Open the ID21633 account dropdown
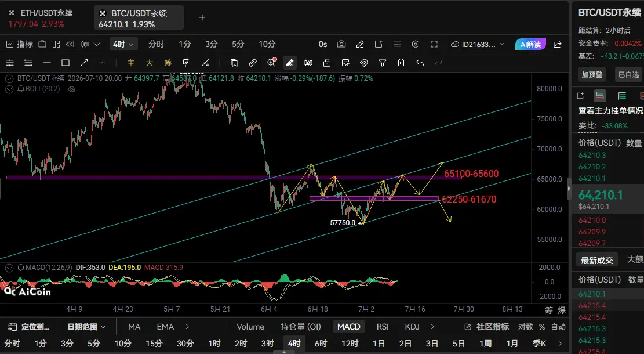The height and width of the screenshot is (354, 644). point(478,44)
